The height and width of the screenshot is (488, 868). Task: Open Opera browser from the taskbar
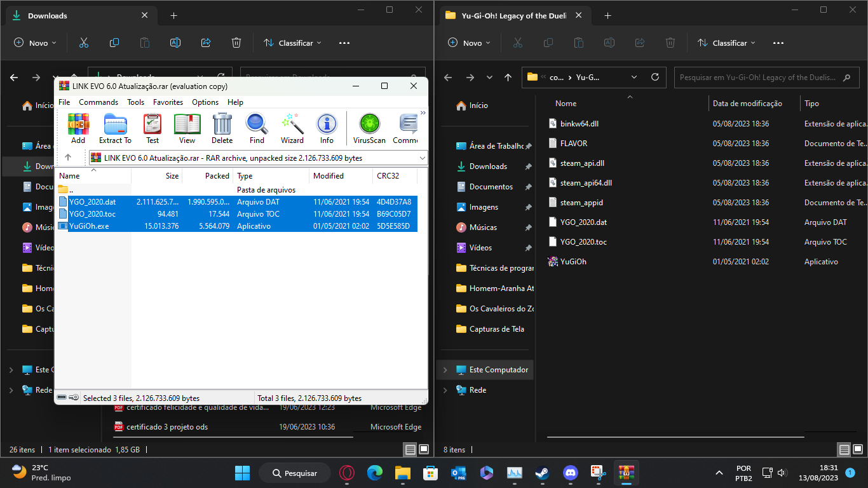(x=346, y=473)
